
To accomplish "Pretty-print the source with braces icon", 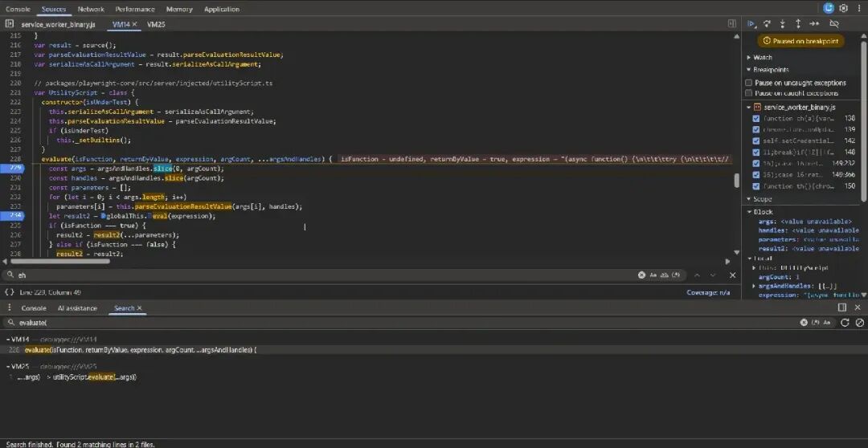I will tap(10, 292).
